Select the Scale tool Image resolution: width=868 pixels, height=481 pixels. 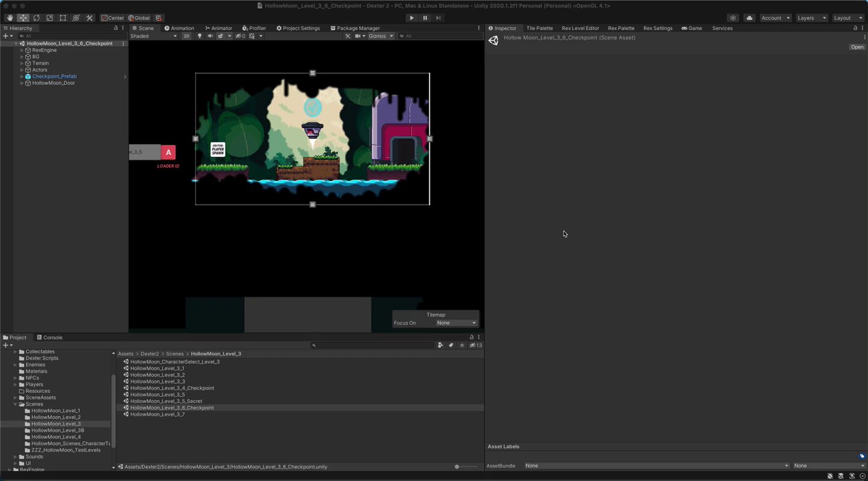point(49,18)
